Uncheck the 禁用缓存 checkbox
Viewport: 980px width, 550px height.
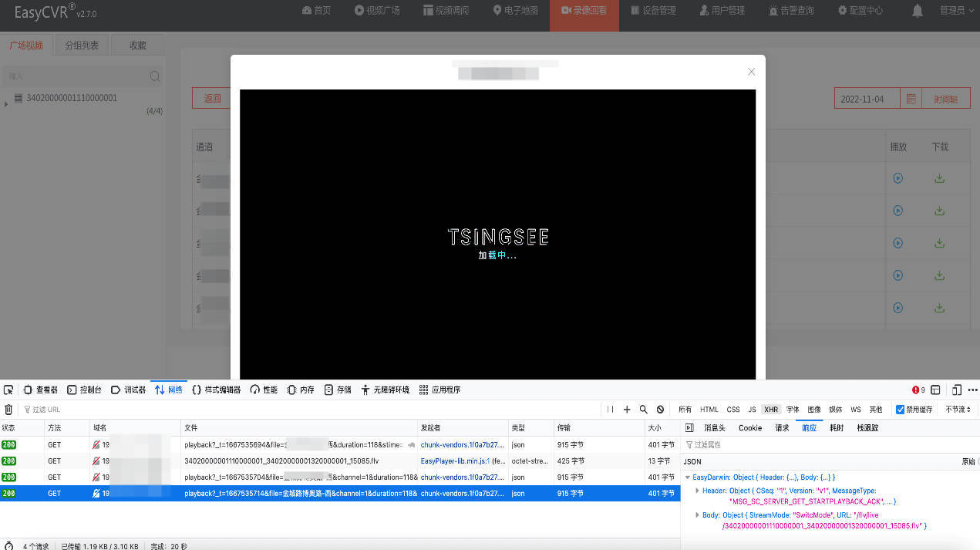pos(900,410)
